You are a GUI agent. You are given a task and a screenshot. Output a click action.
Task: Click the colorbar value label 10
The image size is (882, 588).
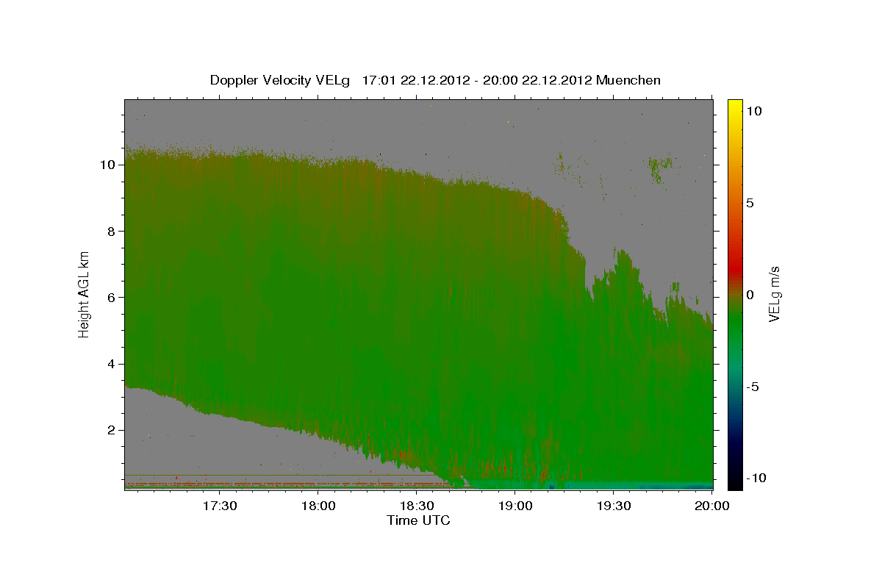tap(753, 111)
